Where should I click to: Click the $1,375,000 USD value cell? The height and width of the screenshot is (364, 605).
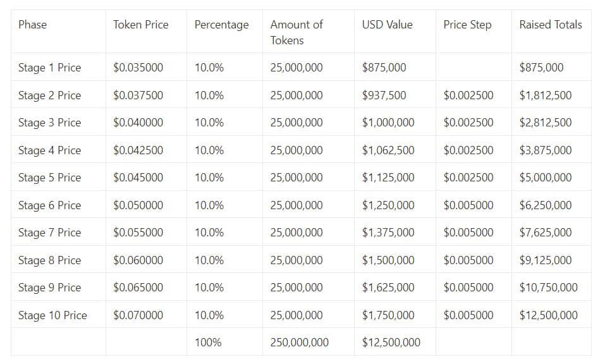click(x=388, y=233)
